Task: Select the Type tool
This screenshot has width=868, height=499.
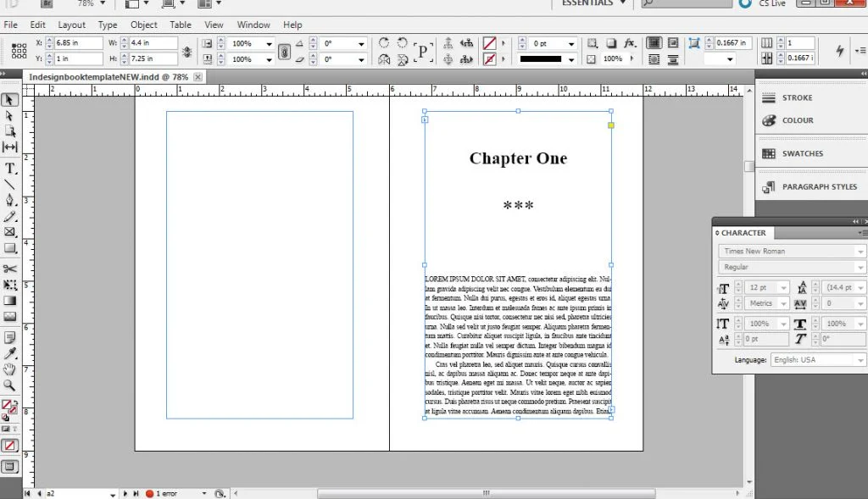Action: click(x=10, y=168)
